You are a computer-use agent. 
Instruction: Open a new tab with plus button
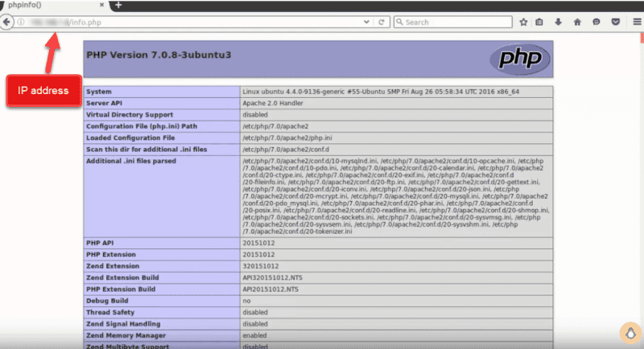pos(119,6)
